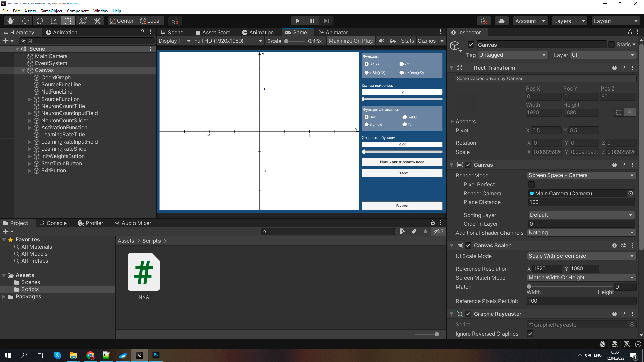The image size is (644, 362).
Task: Open the Component menu
Action: 78,11
